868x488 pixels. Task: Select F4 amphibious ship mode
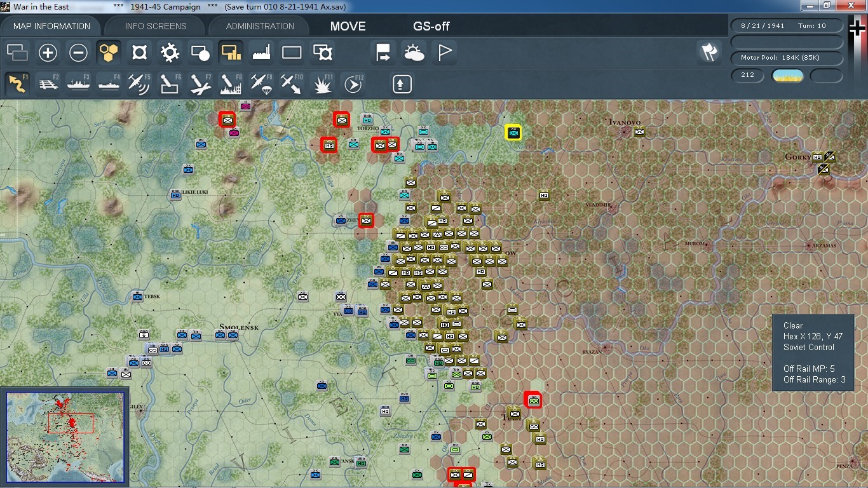click(x=109, y=84)
